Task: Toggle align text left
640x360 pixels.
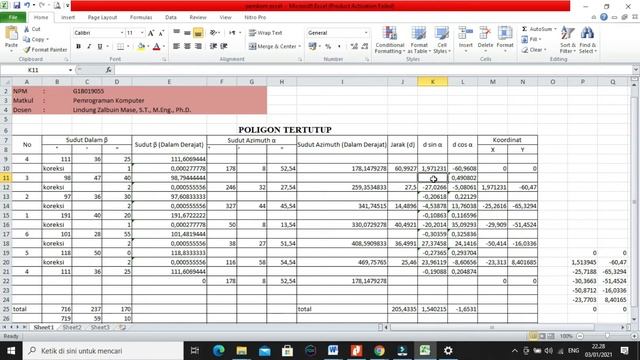Action: (x=176, y=47)
